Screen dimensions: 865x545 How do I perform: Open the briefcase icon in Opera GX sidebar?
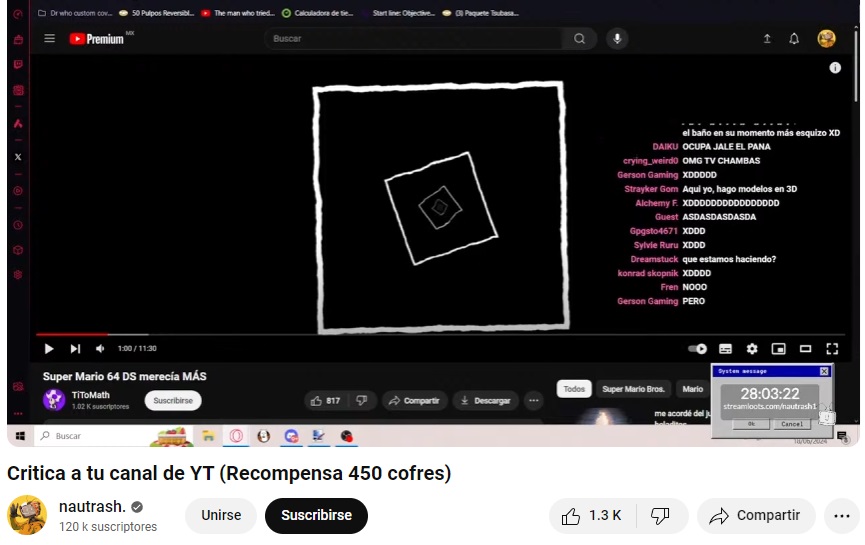(18, 40)
